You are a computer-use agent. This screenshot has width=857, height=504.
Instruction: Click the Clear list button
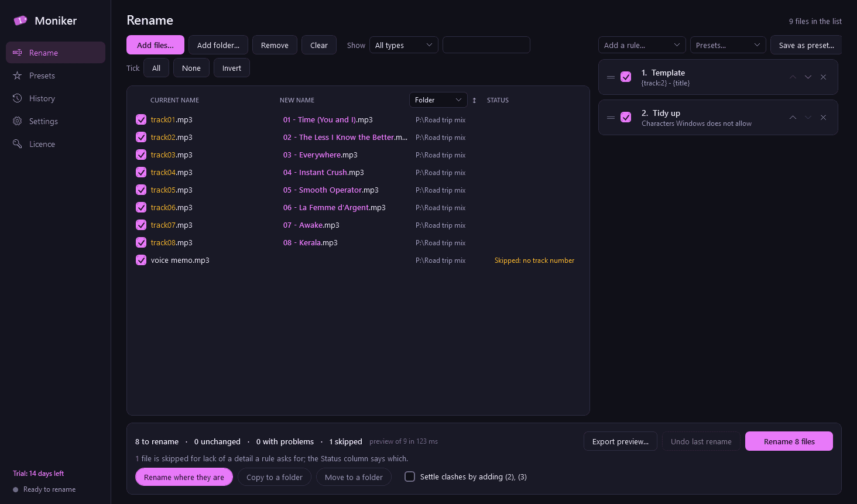(319, 45)
